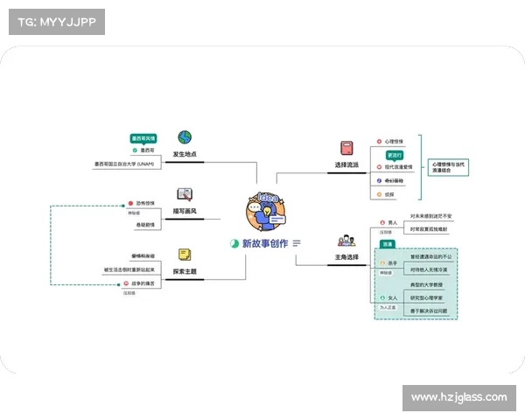The image size is (525, 420).
Task: Click the red marker beside 恐怖惊悚
Action: click(x=129, y=203)
